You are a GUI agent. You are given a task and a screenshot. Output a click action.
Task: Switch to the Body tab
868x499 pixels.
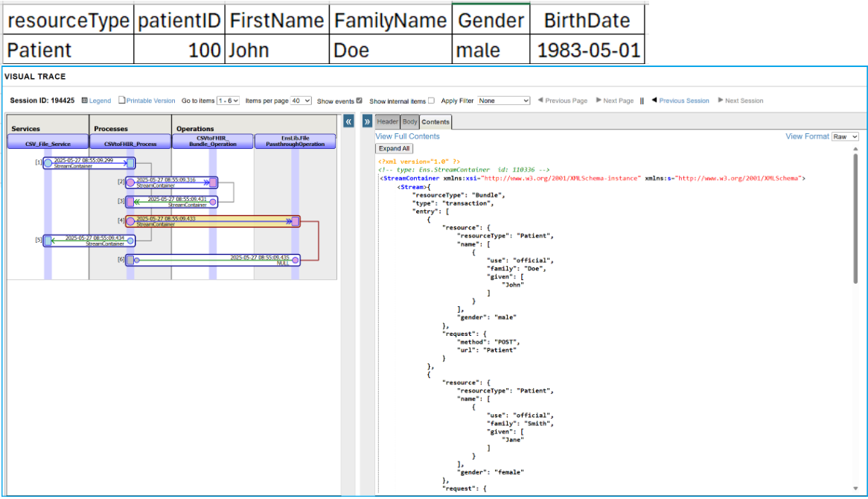409,121
